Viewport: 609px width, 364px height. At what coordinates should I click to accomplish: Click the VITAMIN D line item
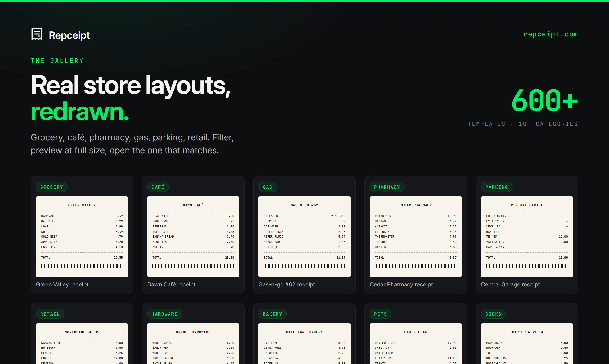coord(416,216)
